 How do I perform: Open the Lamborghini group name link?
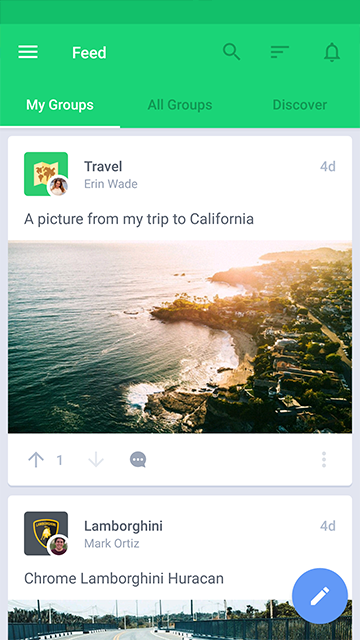pyautogui.click(x=123, y=526)
